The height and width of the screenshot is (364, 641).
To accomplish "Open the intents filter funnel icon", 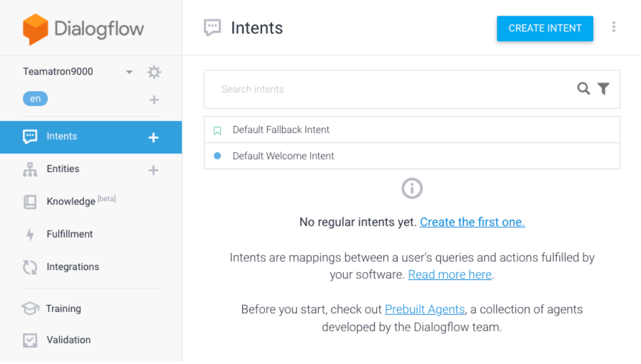I will 603,89.
